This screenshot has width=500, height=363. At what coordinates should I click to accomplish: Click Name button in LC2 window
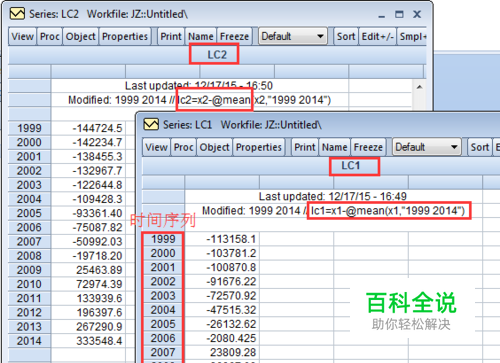click(201, 36)
